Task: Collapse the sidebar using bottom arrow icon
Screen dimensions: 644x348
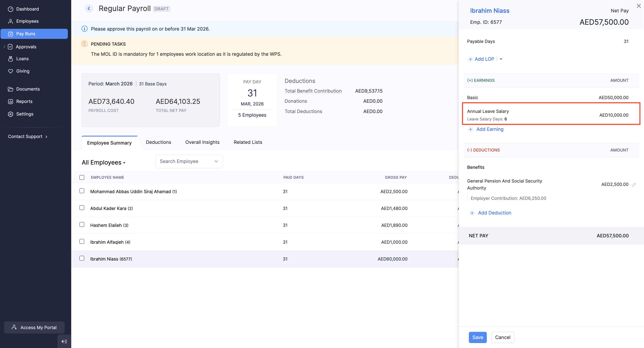Action: pyautogui.click(x=64, y=341)
